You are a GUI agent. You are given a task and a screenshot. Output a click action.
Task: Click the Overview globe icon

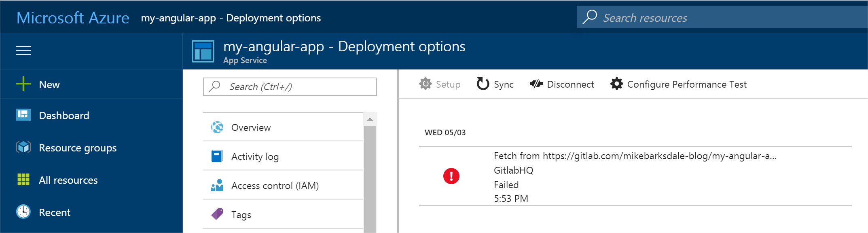[x=217, y=127]
